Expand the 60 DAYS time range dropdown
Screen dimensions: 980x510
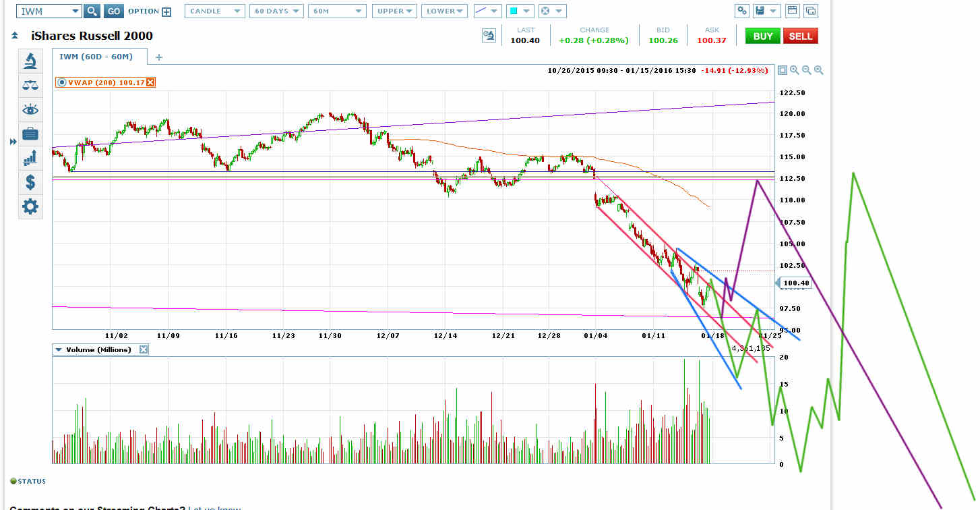(x=276, y=11)
